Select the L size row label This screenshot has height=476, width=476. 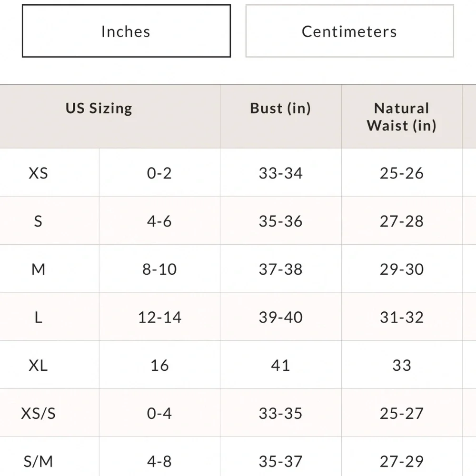click(39, 317)
